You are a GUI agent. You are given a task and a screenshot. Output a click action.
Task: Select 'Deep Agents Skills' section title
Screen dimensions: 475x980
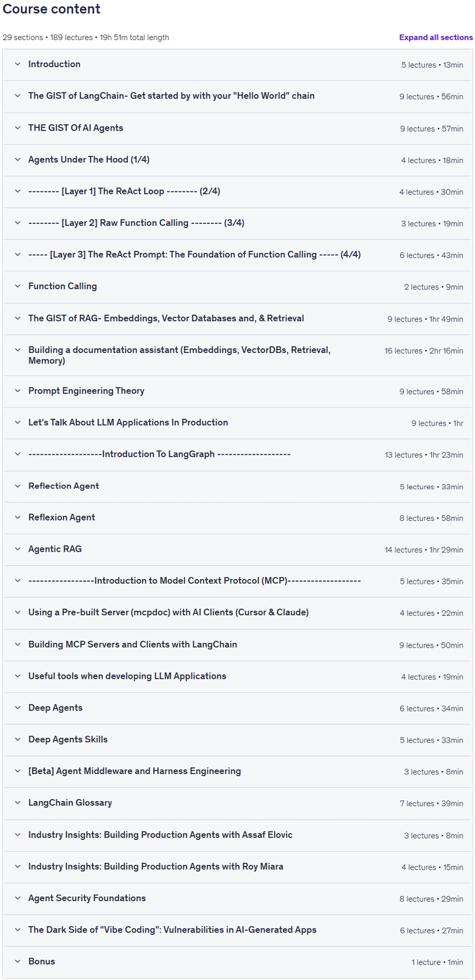68,739
